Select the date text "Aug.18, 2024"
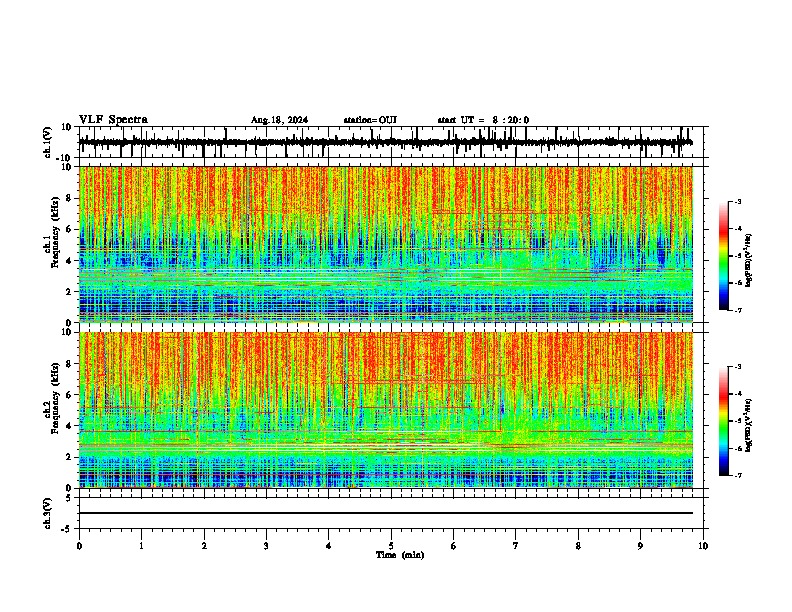This screenshot has width=792, height=612. 279,120
